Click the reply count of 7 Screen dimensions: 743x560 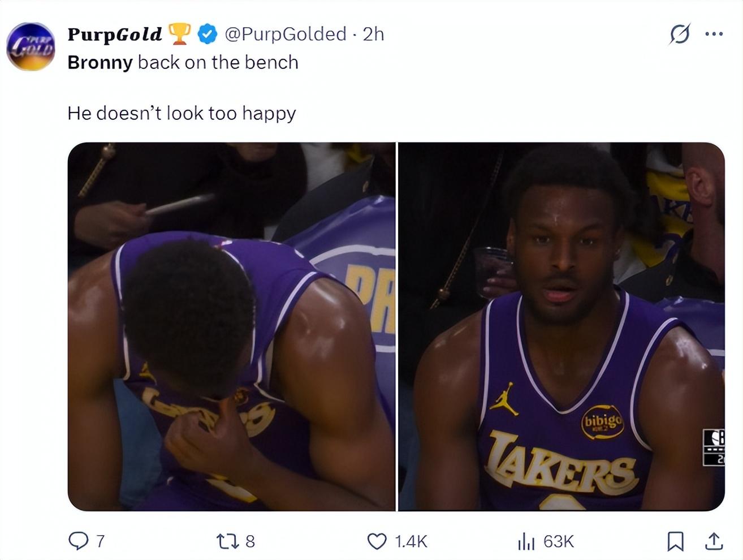[100, 542]
